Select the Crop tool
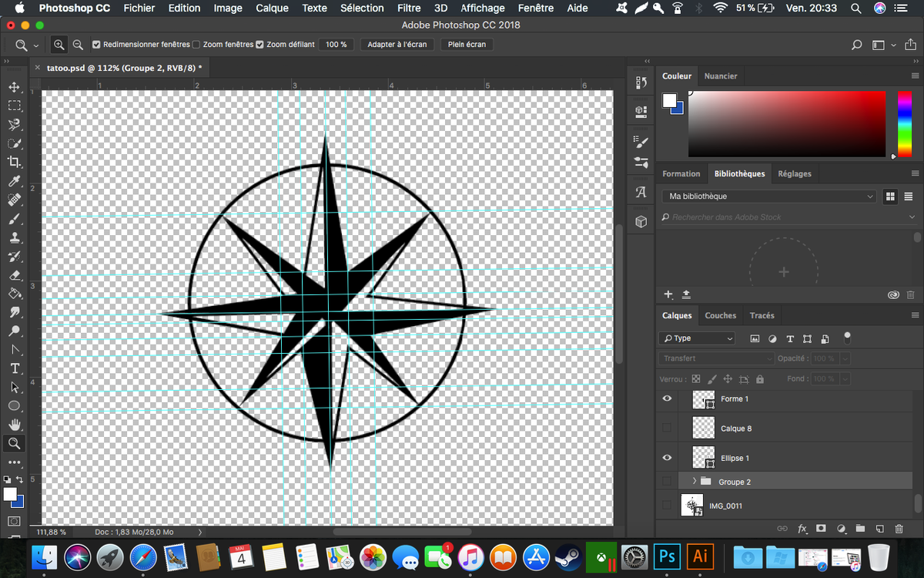 click(x=14, y=162)
